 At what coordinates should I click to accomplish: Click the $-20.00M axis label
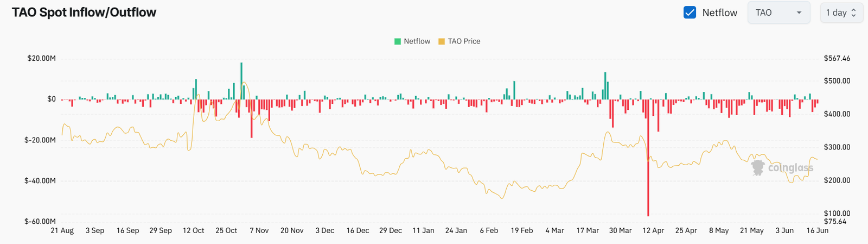(40, 140)
